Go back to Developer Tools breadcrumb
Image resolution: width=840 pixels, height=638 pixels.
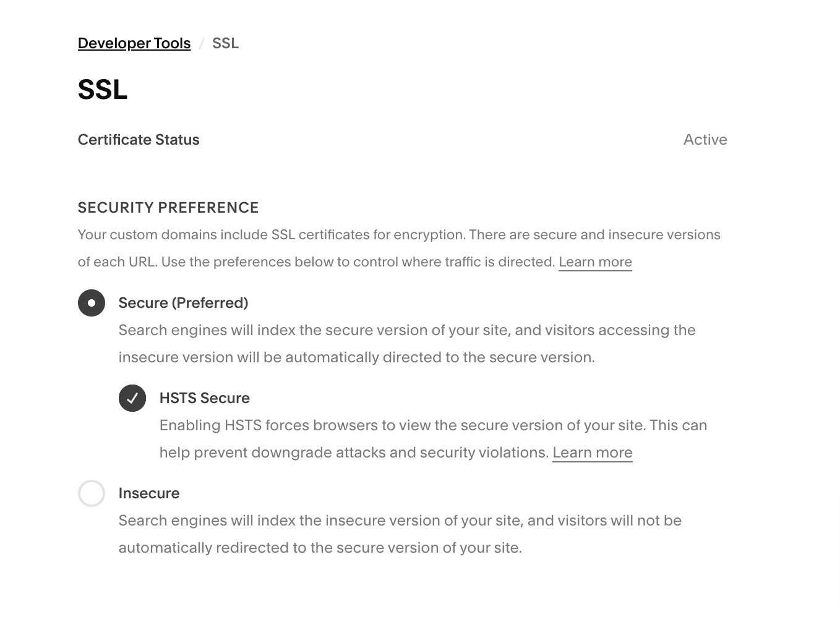[x=134, y=43]
